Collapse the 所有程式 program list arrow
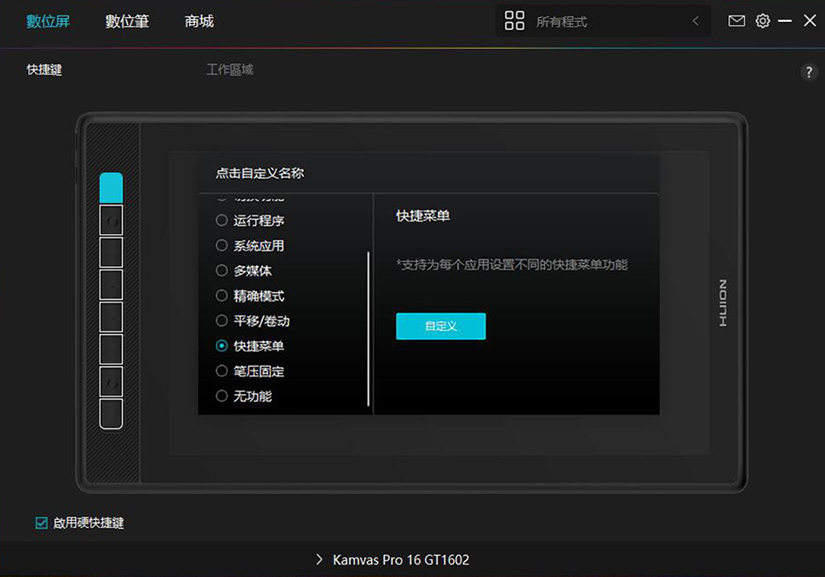Screen dimensions: 825x577 tap(696, 21)
